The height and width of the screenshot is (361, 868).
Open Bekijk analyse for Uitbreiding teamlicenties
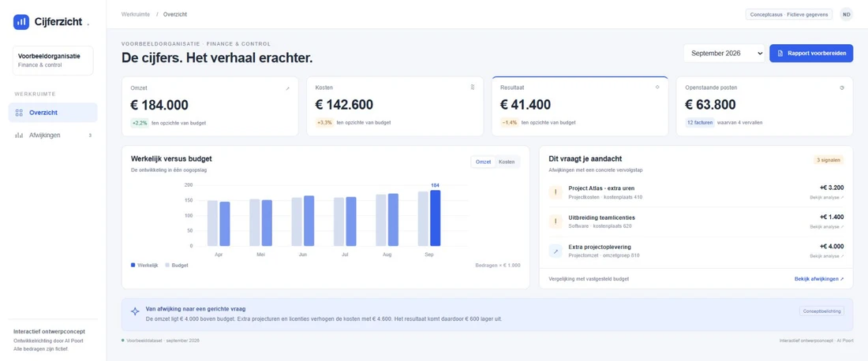(827, 227)
